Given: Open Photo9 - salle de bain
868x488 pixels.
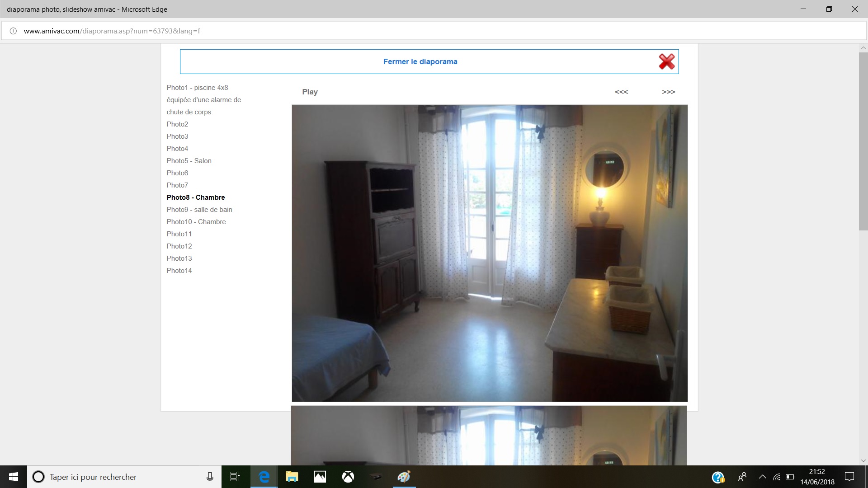Looking at the screenshot, I should pos(199,210).
